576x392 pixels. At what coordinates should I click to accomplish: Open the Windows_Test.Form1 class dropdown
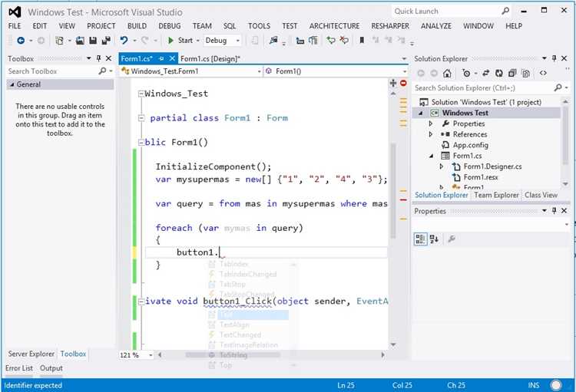(259, 71)
